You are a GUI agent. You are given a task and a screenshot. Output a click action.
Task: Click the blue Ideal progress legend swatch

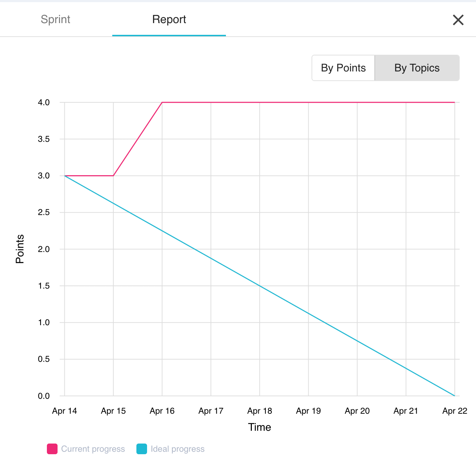pos(142,449)
